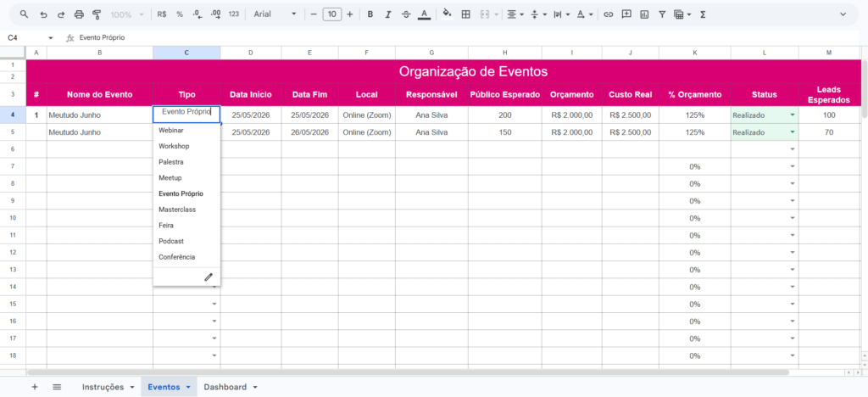Select Webinar from the dropdown list
This screenshot has height=397, width=868.
point(186,131)
